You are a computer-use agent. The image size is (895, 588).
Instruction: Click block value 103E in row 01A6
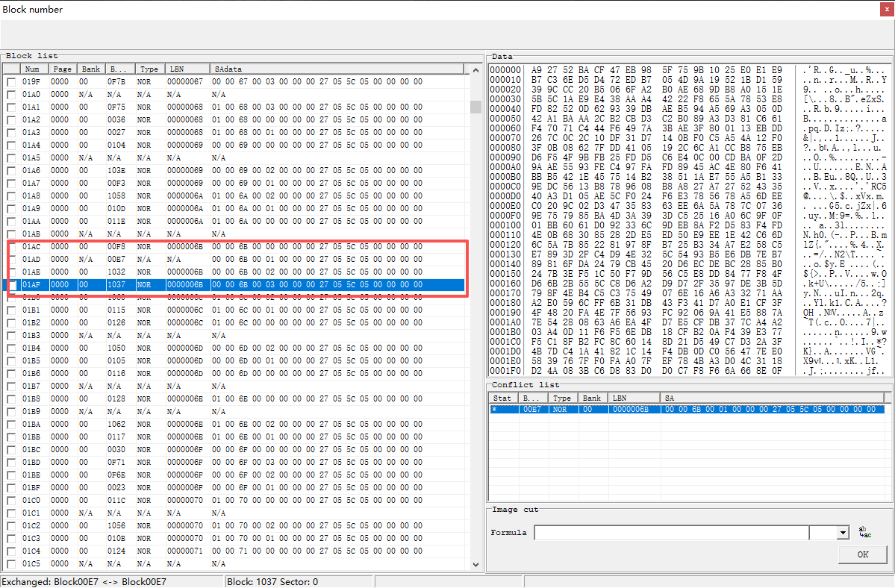click(x=116, y=171)
